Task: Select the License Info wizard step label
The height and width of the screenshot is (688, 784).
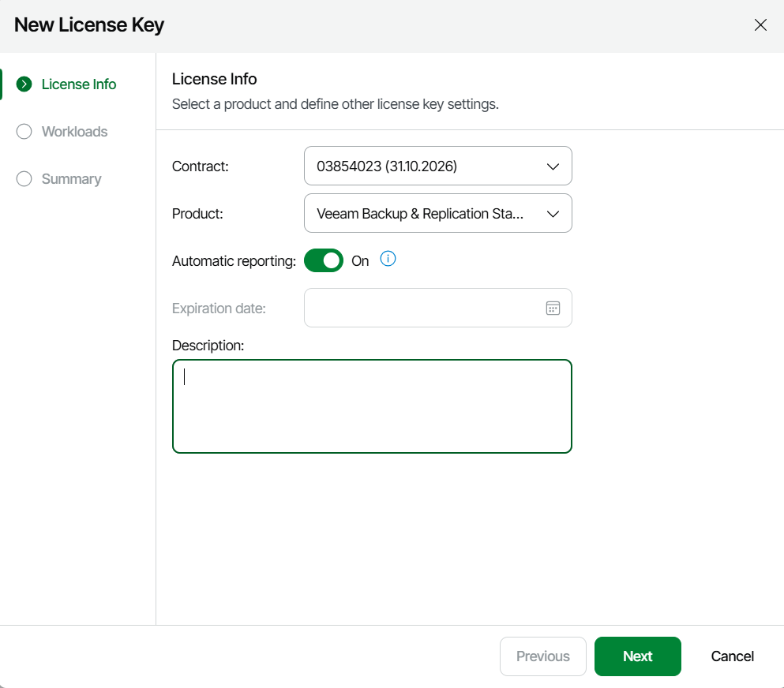Action: click(79, 84)
